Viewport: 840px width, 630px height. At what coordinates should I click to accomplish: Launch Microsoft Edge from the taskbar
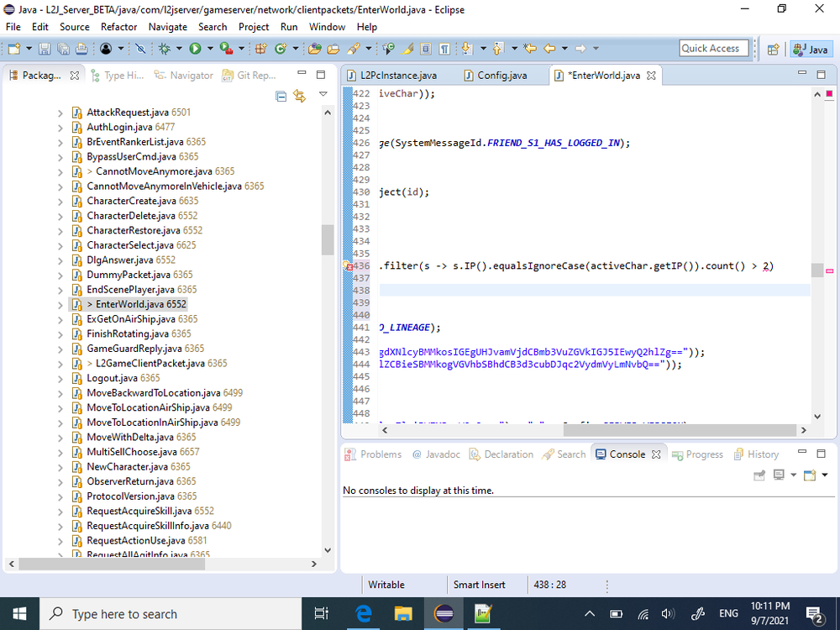coord(365,613)
